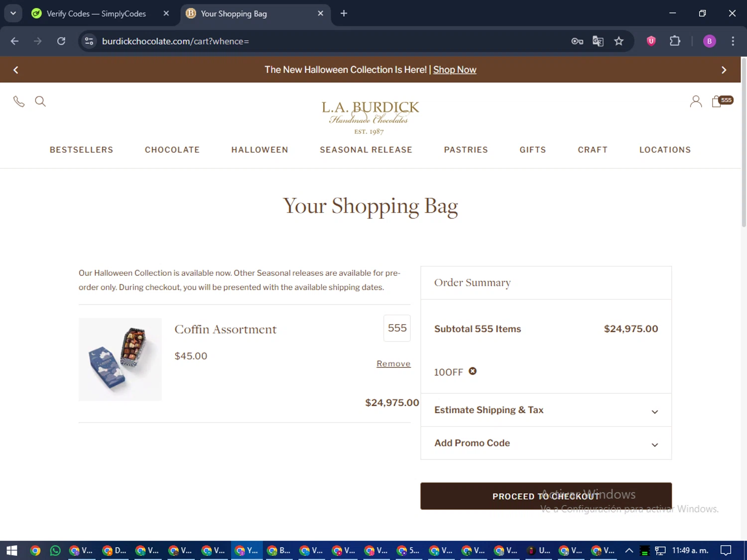
Task: Open the shopping bag icon showing 555
Action: 722,101
